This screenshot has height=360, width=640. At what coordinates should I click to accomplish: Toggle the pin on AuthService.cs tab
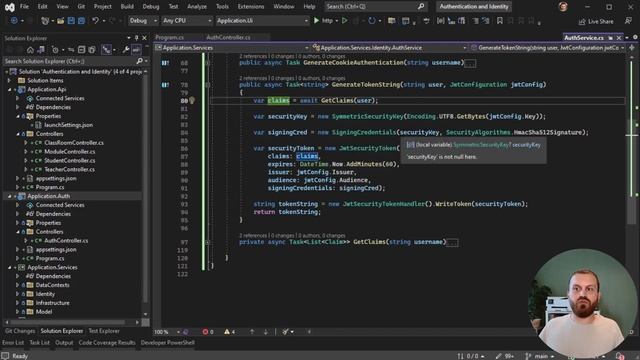[x=611, y=38]
